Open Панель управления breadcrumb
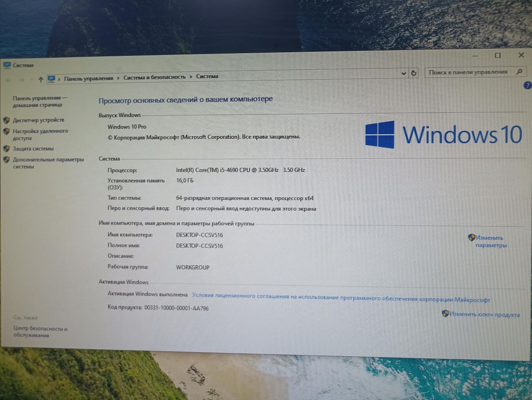 (x=89, y=78)
